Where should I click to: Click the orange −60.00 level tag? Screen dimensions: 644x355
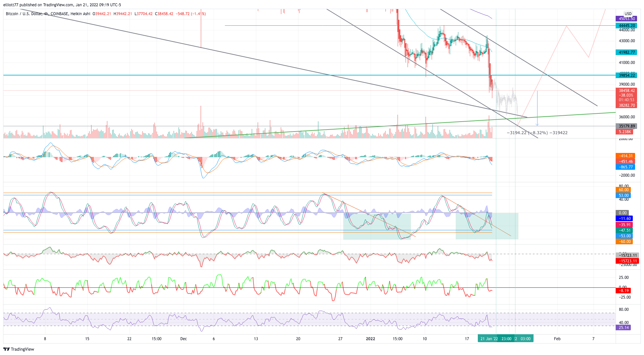click(624, 242)
